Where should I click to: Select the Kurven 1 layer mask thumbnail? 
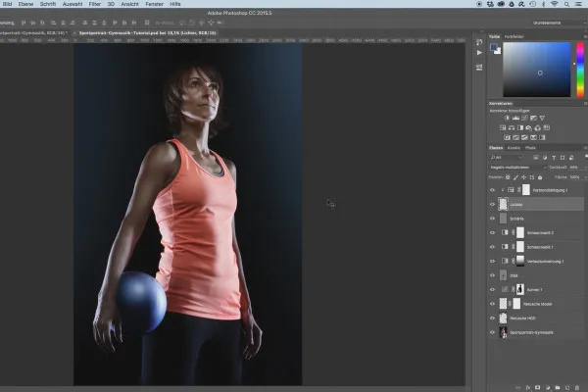pos(520,290)
